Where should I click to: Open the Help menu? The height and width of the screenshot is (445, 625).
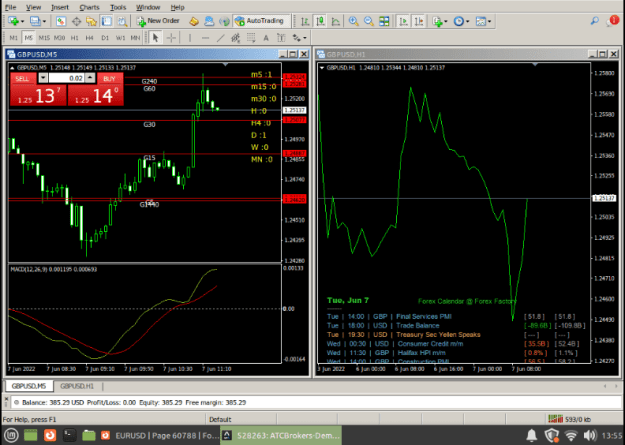tap(177, 7)
